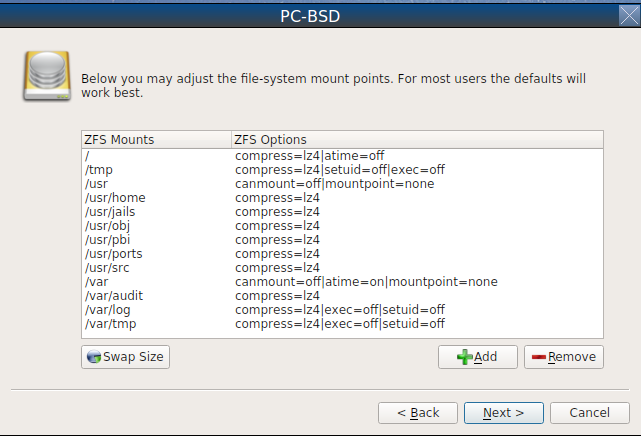Go Back to the previous screen
Screen dimensions: 641x436
(418, 413)
